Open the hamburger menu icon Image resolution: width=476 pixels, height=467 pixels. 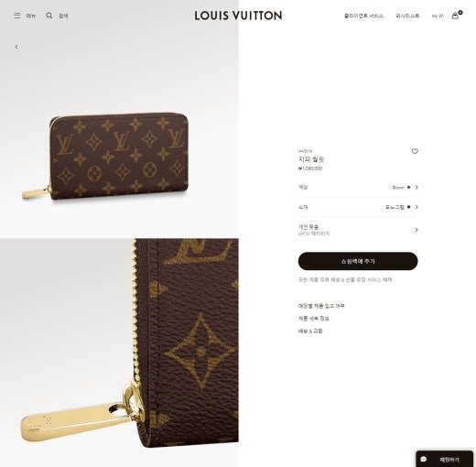click(17, 16)
